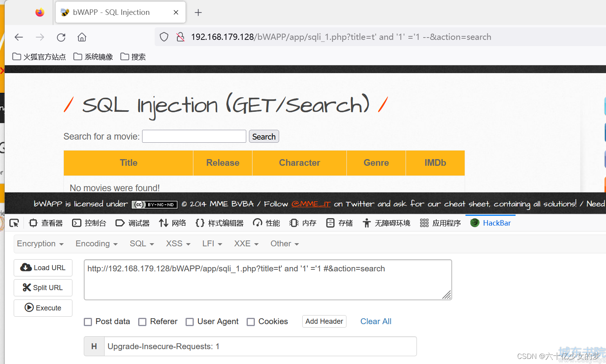Screen dimensions: 606x364
Task: Expand the Other dropdown menu
Action: click(285, 244)
